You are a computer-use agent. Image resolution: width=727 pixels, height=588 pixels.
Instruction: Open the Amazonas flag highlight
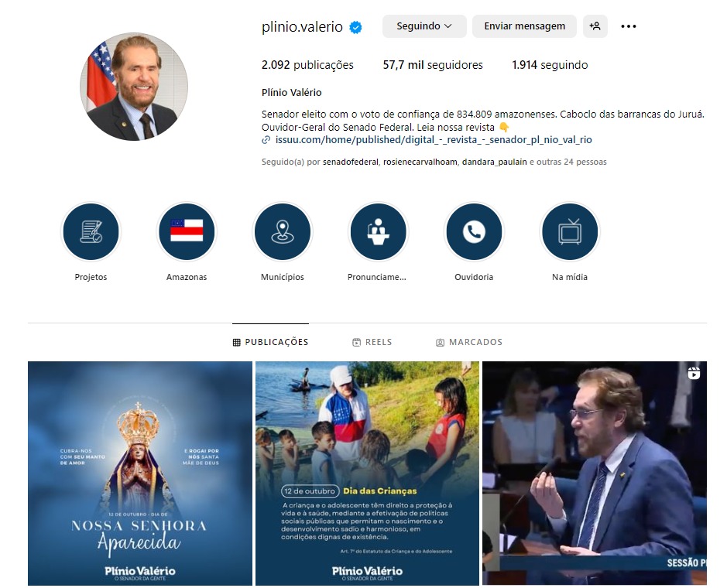[x=187, y=231]
